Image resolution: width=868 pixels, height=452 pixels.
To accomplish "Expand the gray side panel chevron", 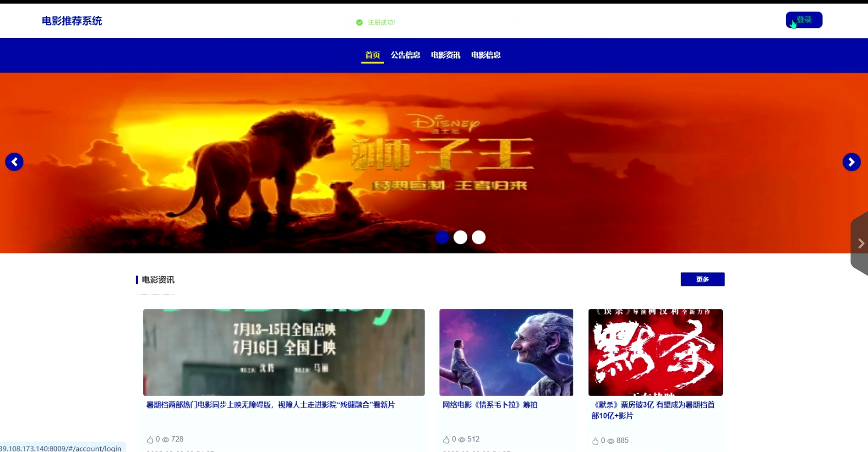I will point(860,243).
